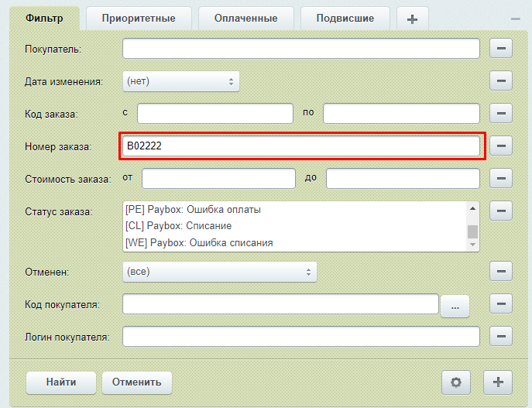Expand the Отменен dropdown
532x408 pixels.
(219, 272)
